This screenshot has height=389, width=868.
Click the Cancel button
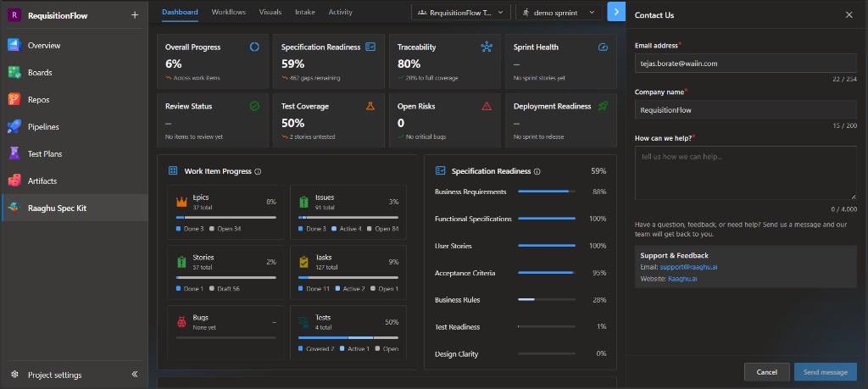coord(766,372)
